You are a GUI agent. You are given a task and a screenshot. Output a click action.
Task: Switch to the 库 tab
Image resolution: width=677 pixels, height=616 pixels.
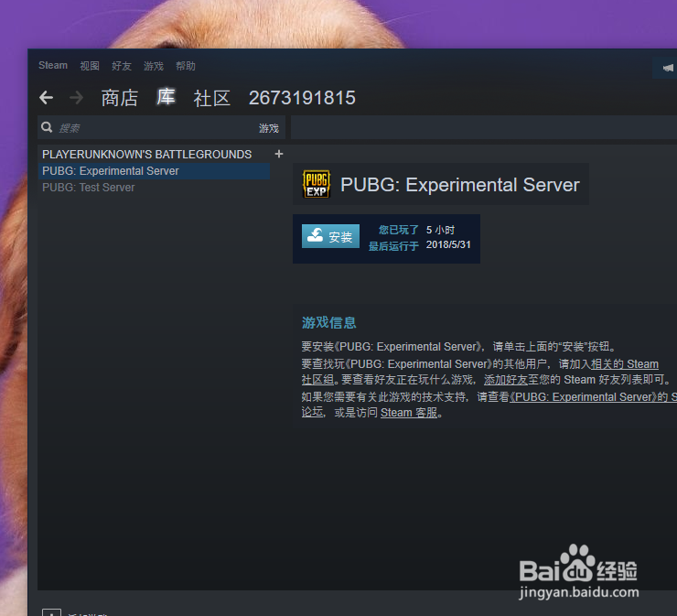coord(166,97)
